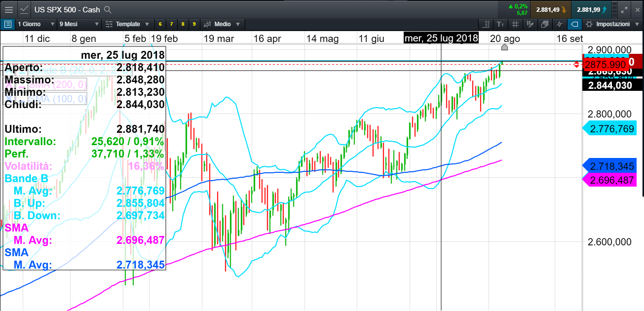Image resolution: width=644 pixels, height=311 pixels.
Task: Select yellow preset number 9
Action: (194, 24)
